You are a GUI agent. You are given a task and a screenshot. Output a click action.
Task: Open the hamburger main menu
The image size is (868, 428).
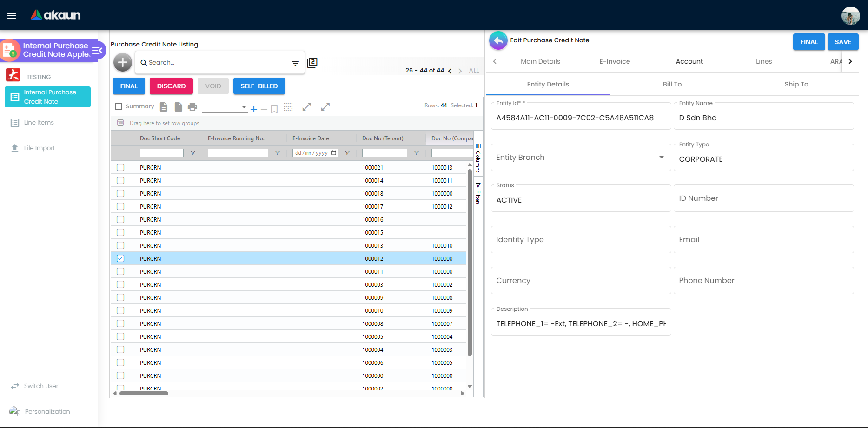[x=12, y=16]
